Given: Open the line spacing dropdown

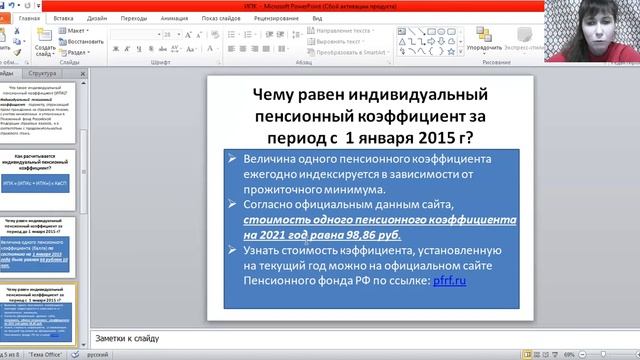Looking at the screenshot, I should tap(297, 35).
